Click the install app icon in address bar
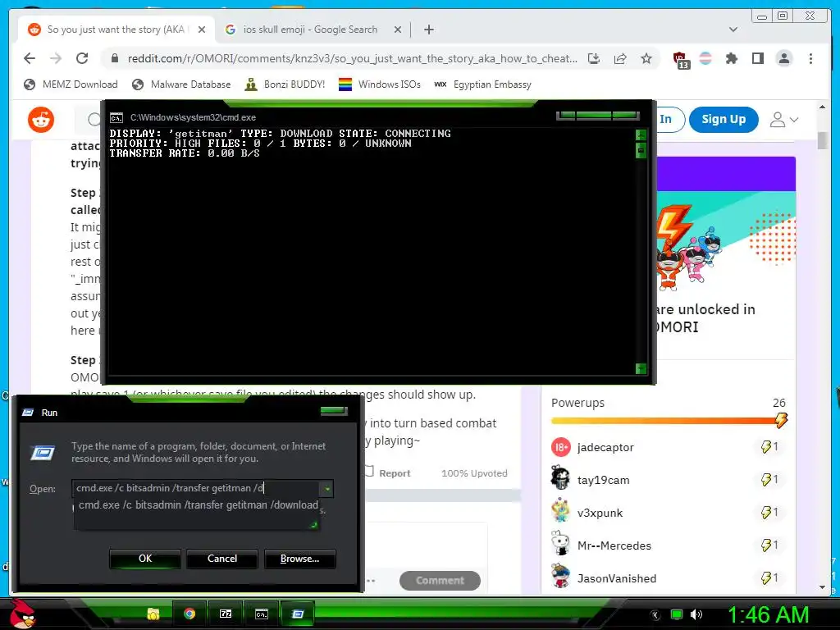This screenshot has height=630, width=840. (x=594, y=58)
